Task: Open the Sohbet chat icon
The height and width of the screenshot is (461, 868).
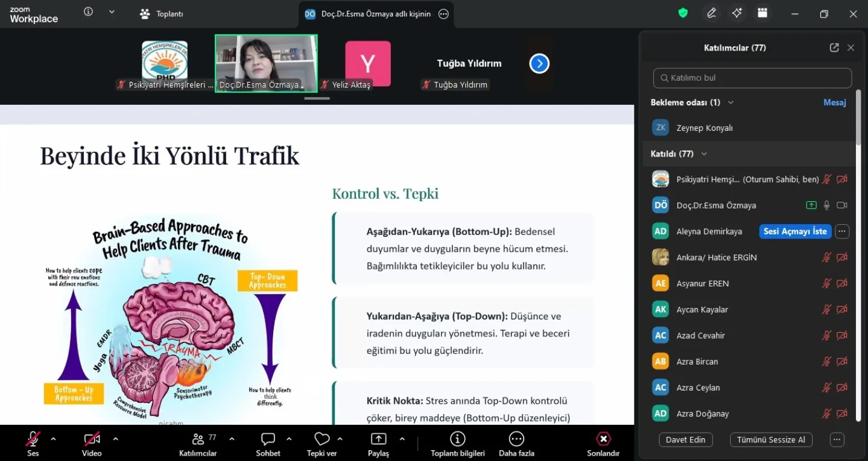Action: pos(268,439)
